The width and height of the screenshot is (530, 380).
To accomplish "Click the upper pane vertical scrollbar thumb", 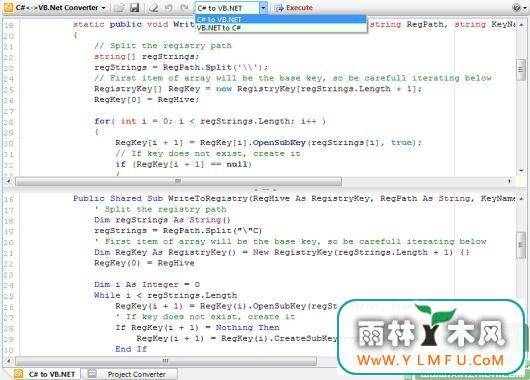I will tap(521, 70).
